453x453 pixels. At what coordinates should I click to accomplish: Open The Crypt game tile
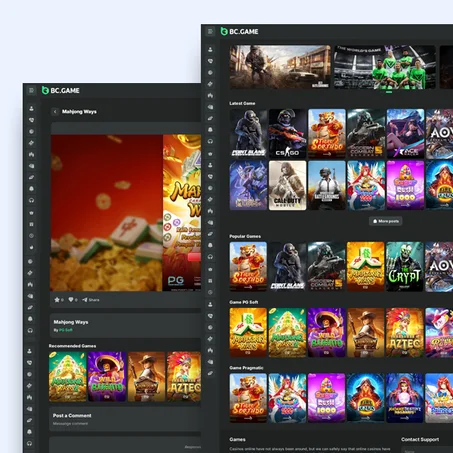[x=405, y=266]
